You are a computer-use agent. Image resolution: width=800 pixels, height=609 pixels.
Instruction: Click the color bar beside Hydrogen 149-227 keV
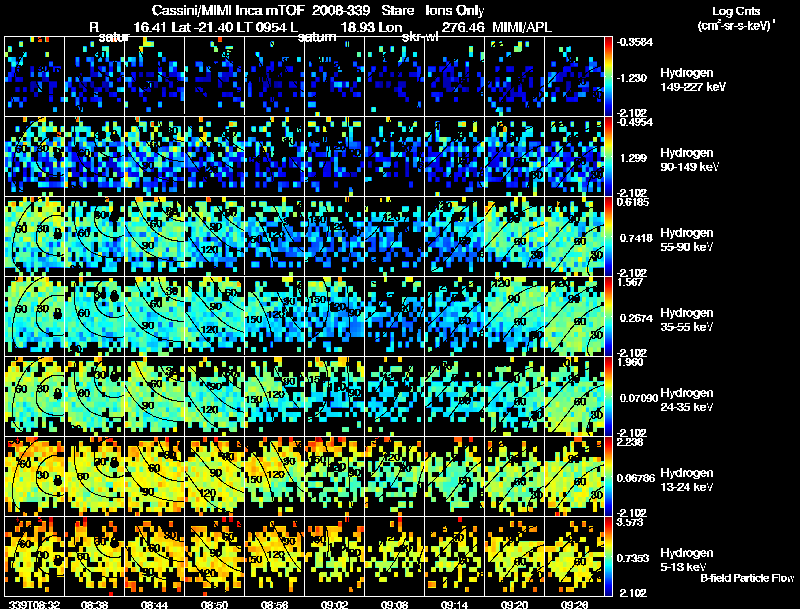pyautogui.click(x=608, y=77)
